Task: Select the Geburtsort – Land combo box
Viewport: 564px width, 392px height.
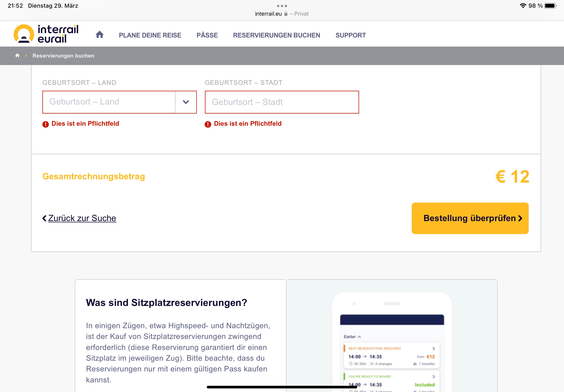Action: (x=109, y=102)
